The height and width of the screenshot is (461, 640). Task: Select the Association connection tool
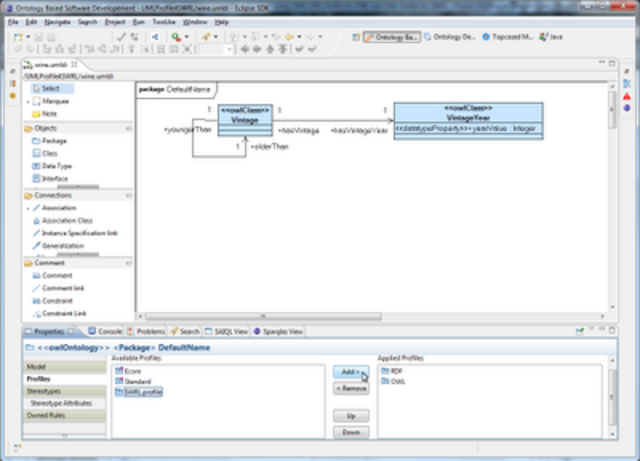point(55,208)
